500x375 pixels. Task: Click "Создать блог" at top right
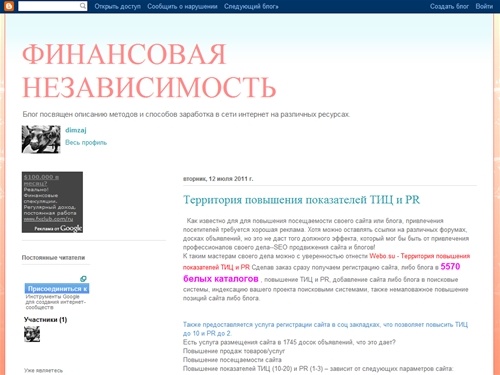point(449,6)
